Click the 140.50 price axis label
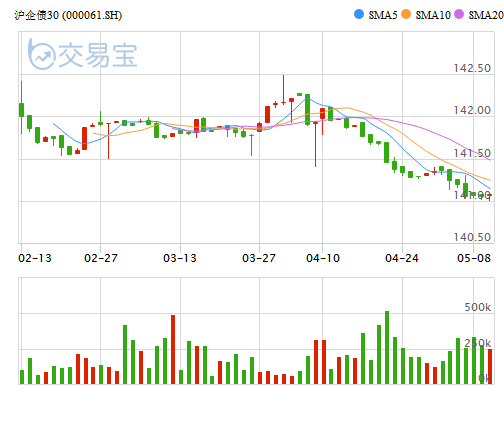Viewport: 504px width, 422px height. pyautogui.click(x=472, y=237)
